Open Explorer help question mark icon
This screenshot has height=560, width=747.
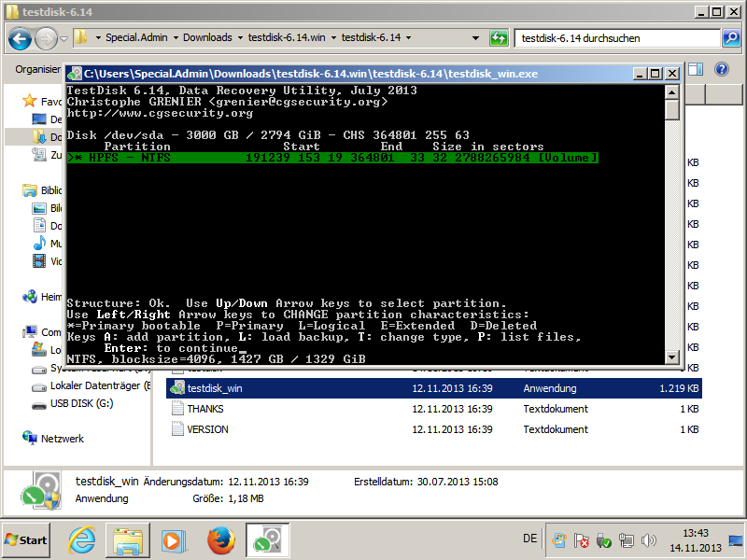pos(722,69)
